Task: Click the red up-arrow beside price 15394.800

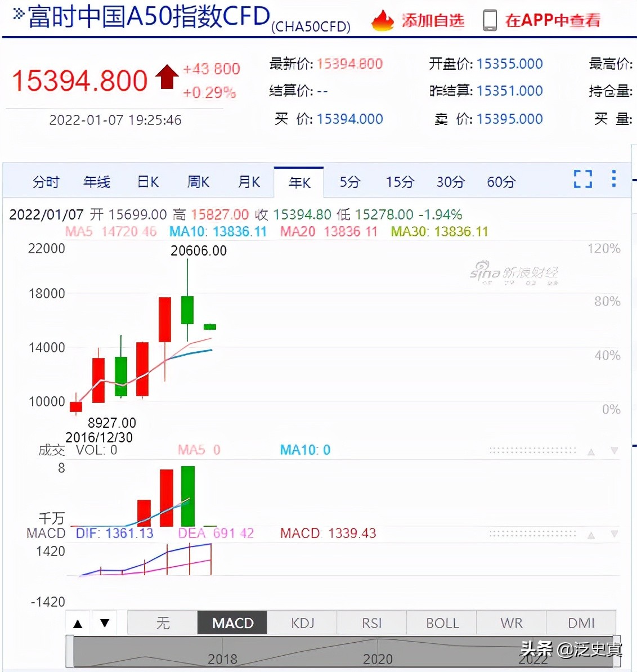Action: click(x=166, y=77)
